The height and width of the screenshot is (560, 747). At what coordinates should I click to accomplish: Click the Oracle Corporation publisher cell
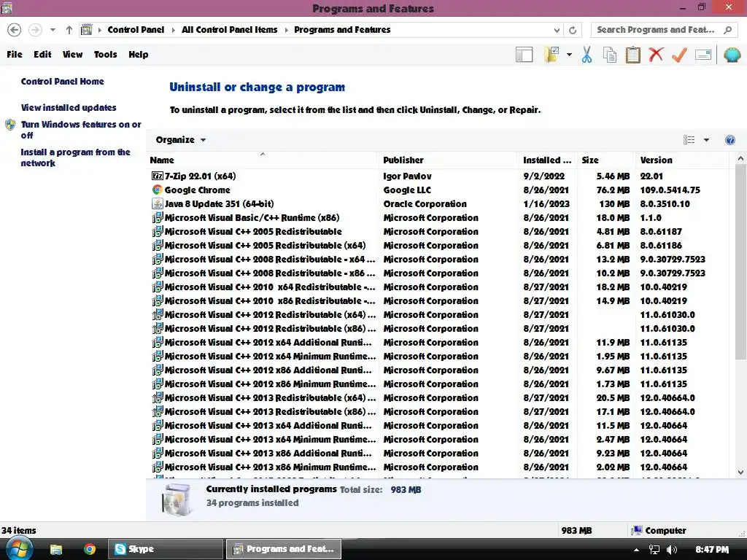click(x=425, y=204)
